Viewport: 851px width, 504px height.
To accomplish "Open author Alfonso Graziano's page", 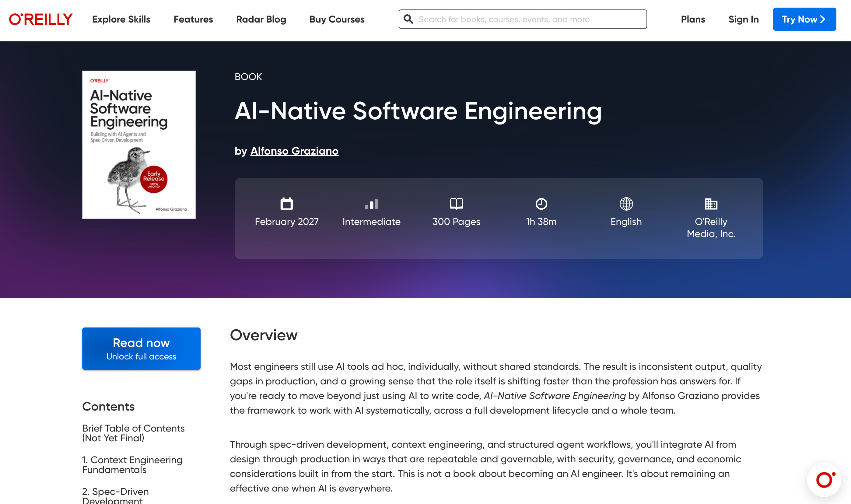I will pos(294,151).
